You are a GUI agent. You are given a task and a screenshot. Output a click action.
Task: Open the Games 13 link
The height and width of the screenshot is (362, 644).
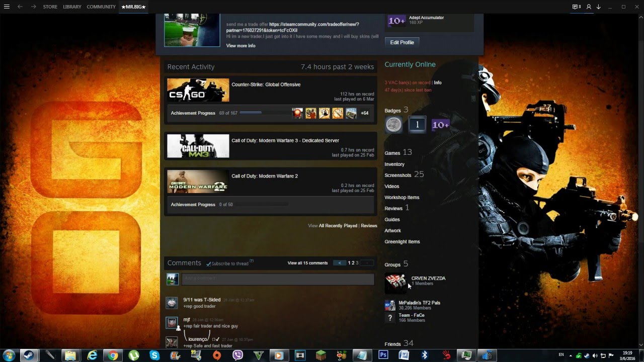(398, 152)
